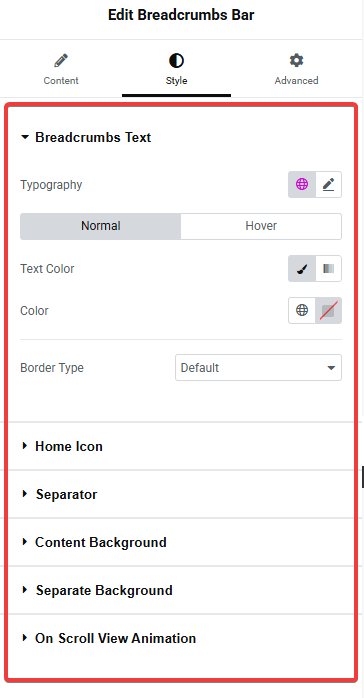Viewport: 364px width, 698px height.
Task: Click the Content tab pencil icon
Action: click(61, 61)
